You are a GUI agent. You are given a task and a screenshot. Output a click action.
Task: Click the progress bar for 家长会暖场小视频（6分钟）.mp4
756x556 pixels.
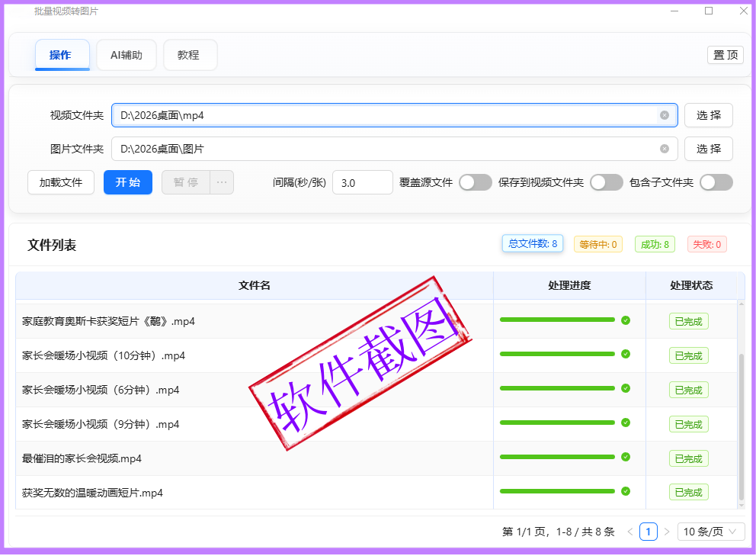coord(557,388)
